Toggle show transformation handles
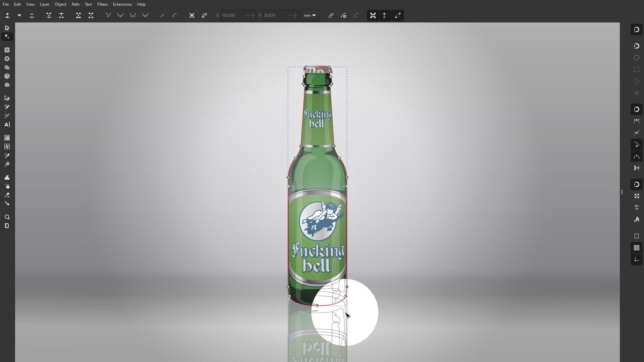This screenshot has width=644, height=362. [373, 15]
